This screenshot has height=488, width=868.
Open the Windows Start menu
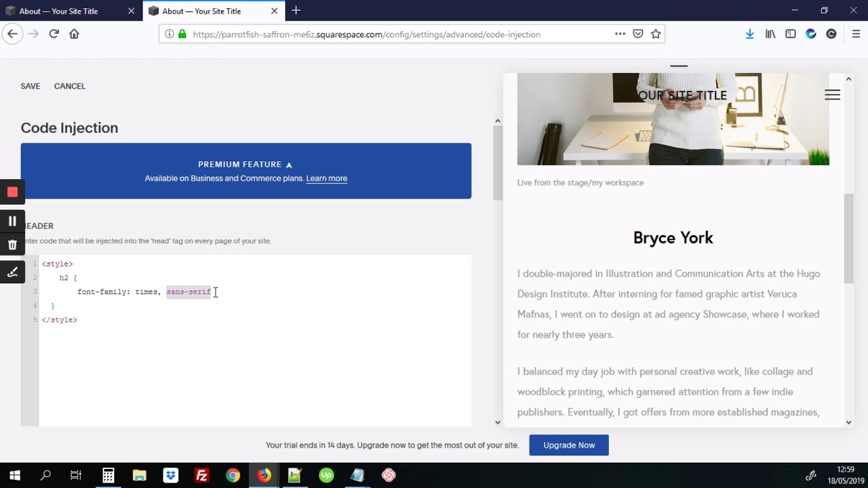pos(15,475)
